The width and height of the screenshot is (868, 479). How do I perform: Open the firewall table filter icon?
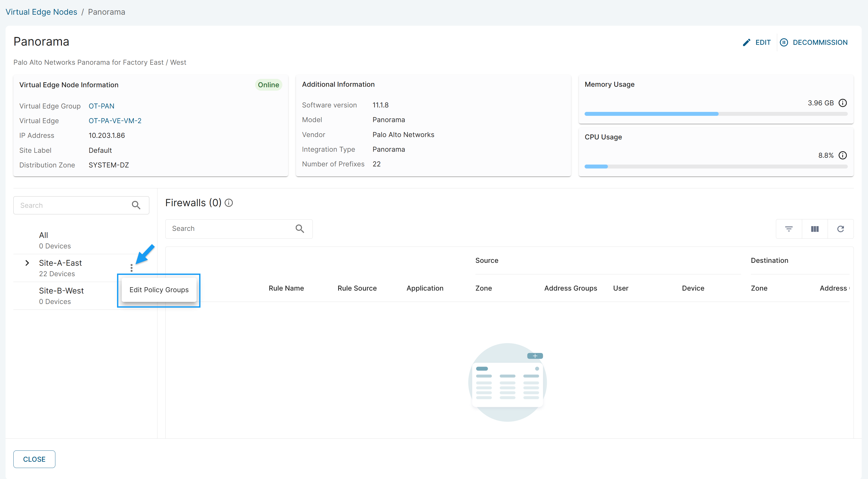[789, 229]
